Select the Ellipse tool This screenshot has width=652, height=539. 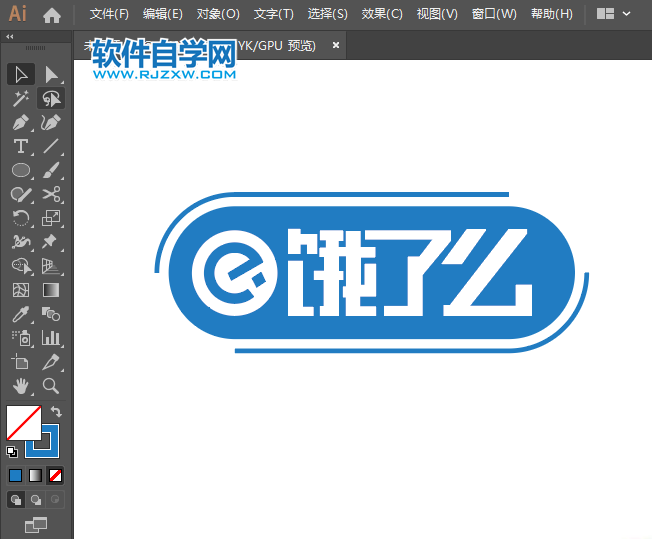click(x=21, y=171)
